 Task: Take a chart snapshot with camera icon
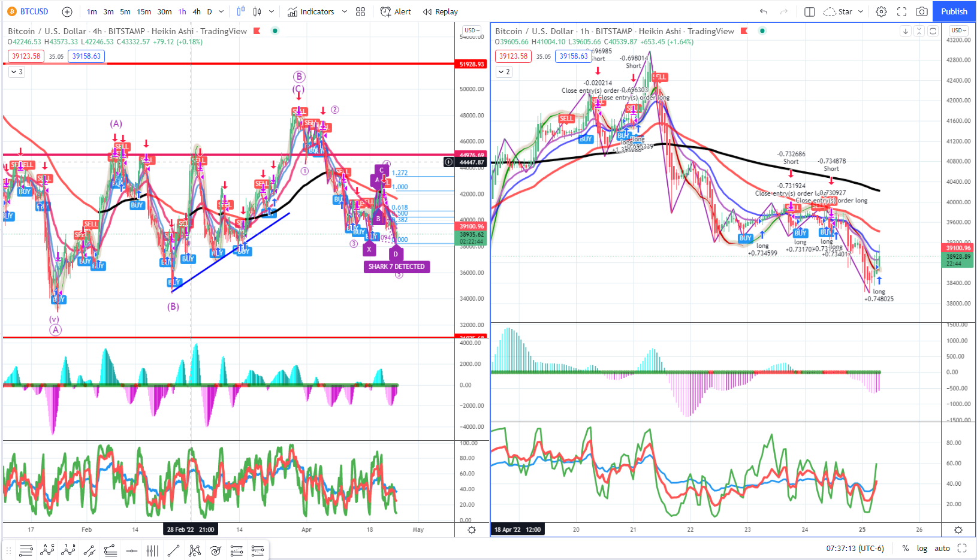922,11
